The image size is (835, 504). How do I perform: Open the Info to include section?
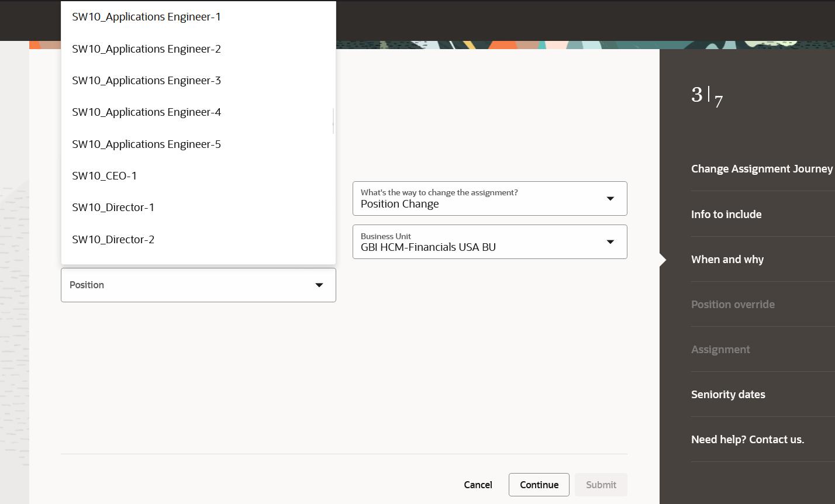coord(726,215)
